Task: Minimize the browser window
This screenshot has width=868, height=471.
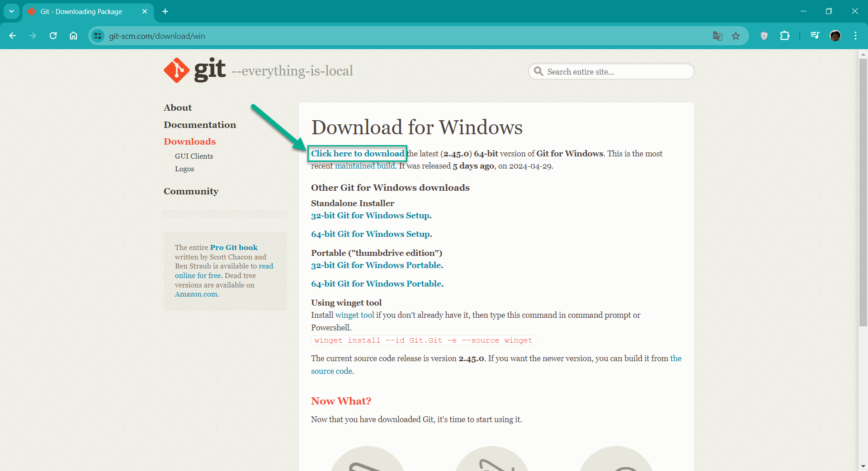Action: (803, 11)
